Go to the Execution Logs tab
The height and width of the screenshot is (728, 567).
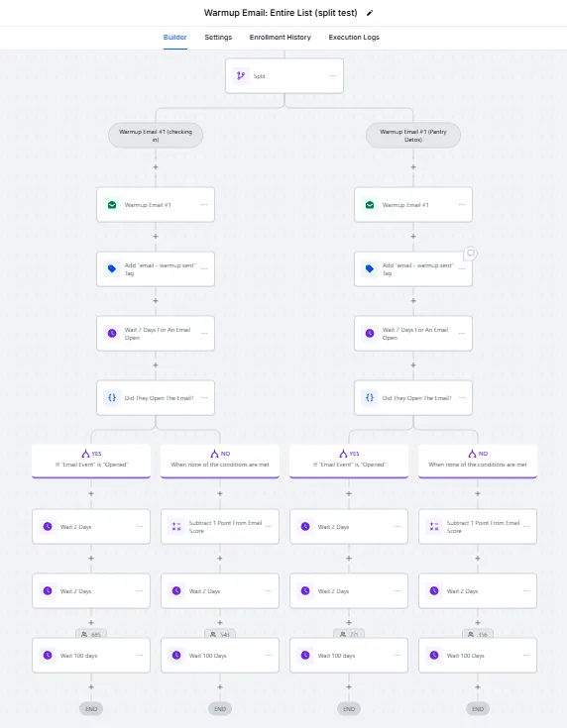coord(354,38)
